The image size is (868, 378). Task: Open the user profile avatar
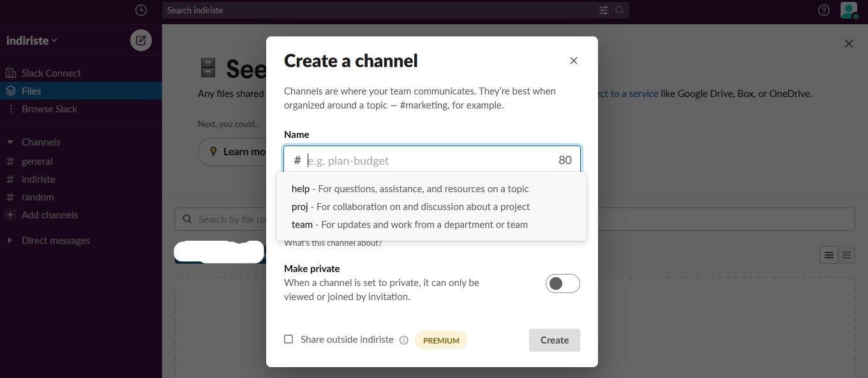tap(849, 10)
